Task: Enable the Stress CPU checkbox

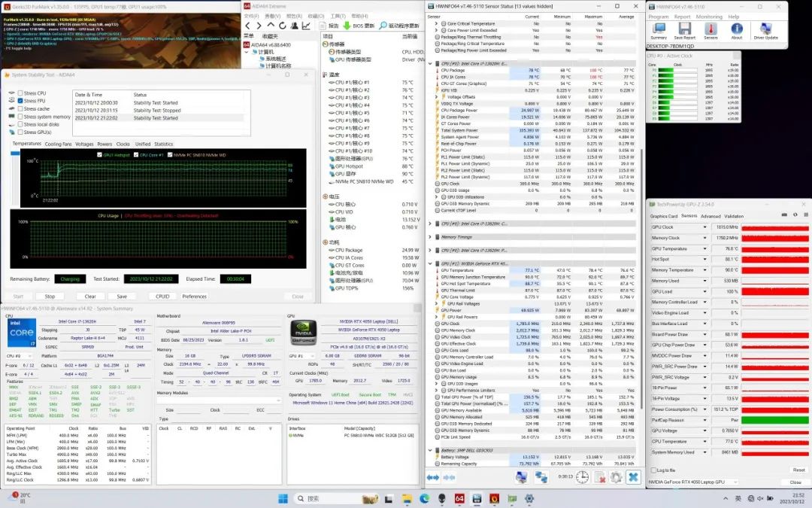Action: [x=20, y=93]
